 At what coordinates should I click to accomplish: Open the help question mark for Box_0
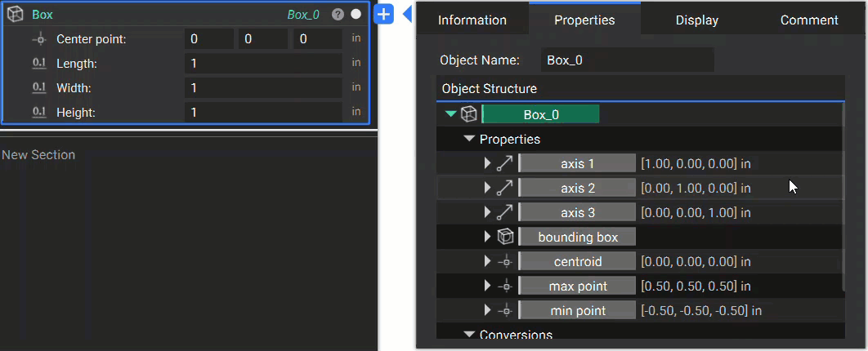[338, 15]
